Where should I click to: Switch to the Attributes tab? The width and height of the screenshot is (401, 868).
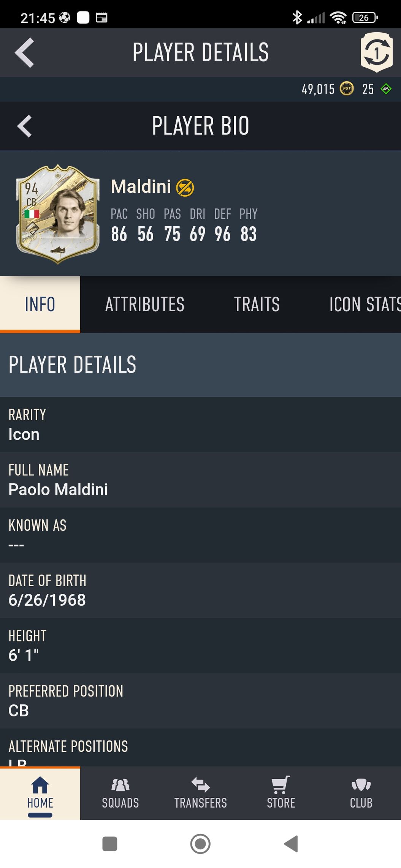(145, 305)
